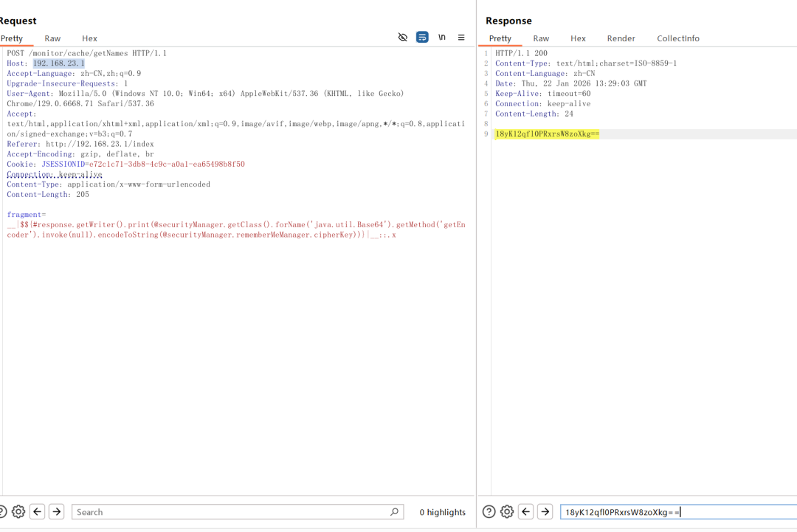Switch Request view to Hex tab
Image resolution: width=797 pixels, height=532 pixels.
[x=89, y=38]
